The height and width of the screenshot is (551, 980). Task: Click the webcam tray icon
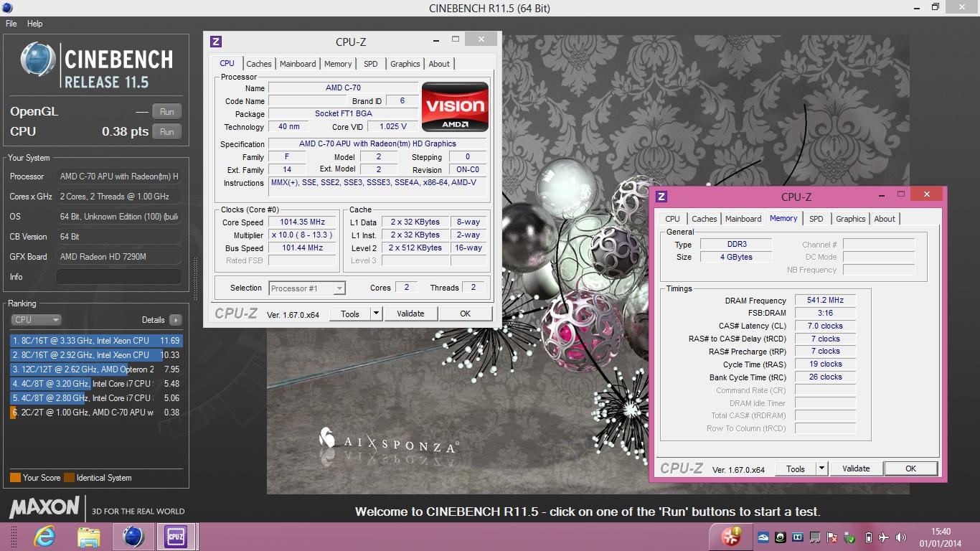tap(780, 537)
